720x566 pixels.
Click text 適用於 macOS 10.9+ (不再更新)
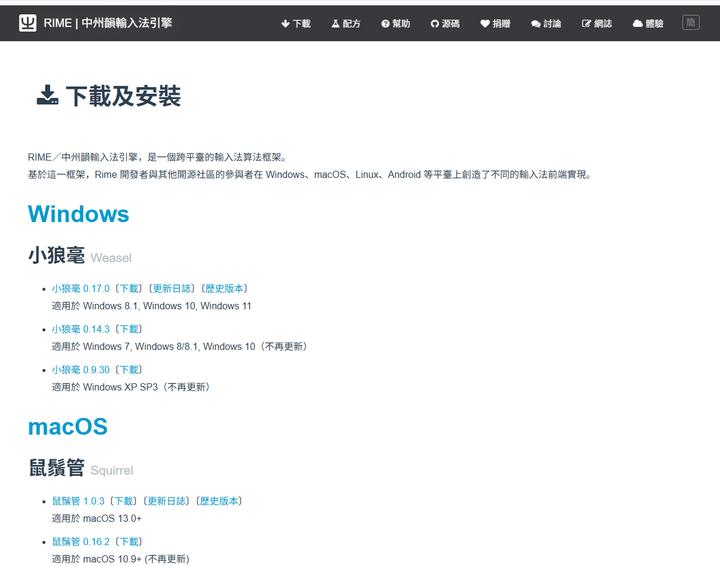[120, 559]
